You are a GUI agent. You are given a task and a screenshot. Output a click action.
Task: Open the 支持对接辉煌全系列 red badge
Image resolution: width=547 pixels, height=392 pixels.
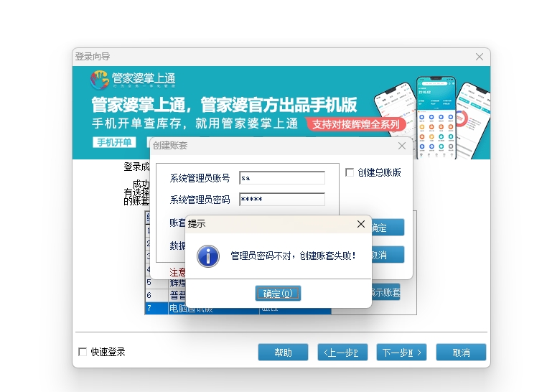pos(355,124)
